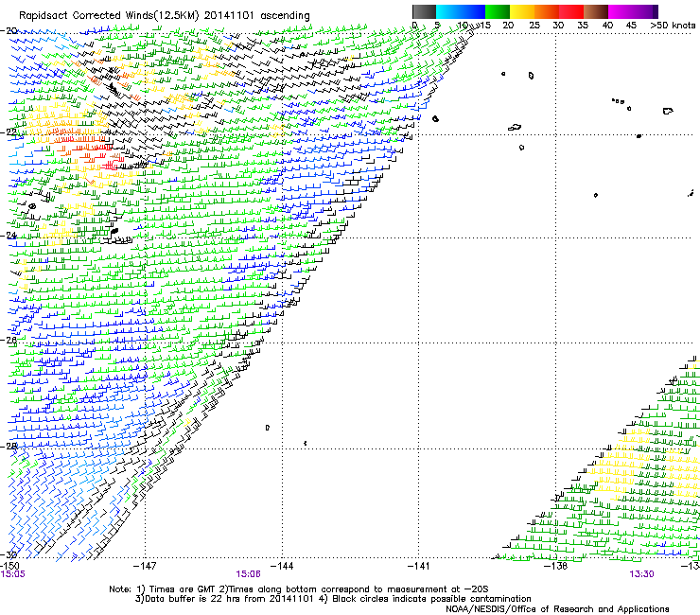Viewport: 700px width, 615px height.
Task: Click the green 15-20 knots color bar segment
Action: 498,11
